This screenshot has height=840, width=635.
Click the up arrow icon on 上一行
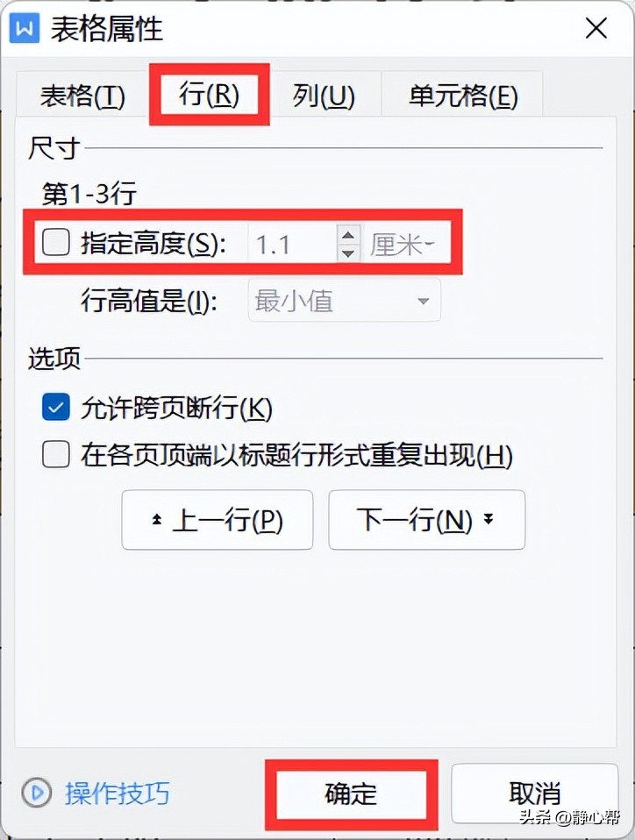156,519
